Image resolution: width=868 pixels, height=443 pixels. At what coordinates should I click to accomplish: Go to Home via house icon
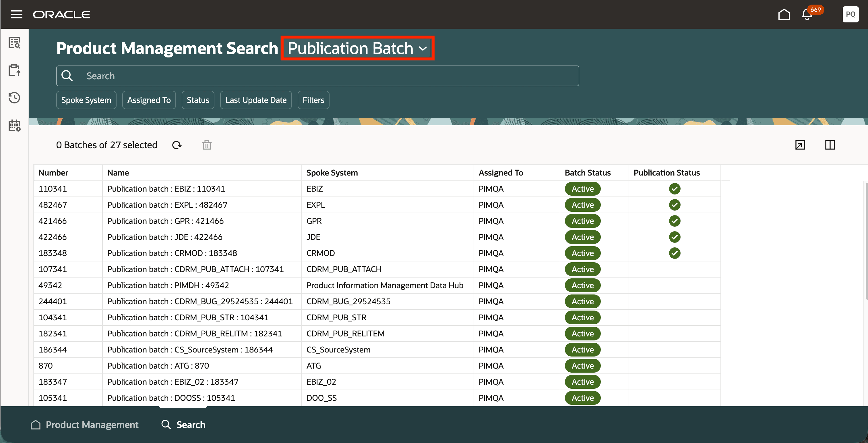(784, 14)
